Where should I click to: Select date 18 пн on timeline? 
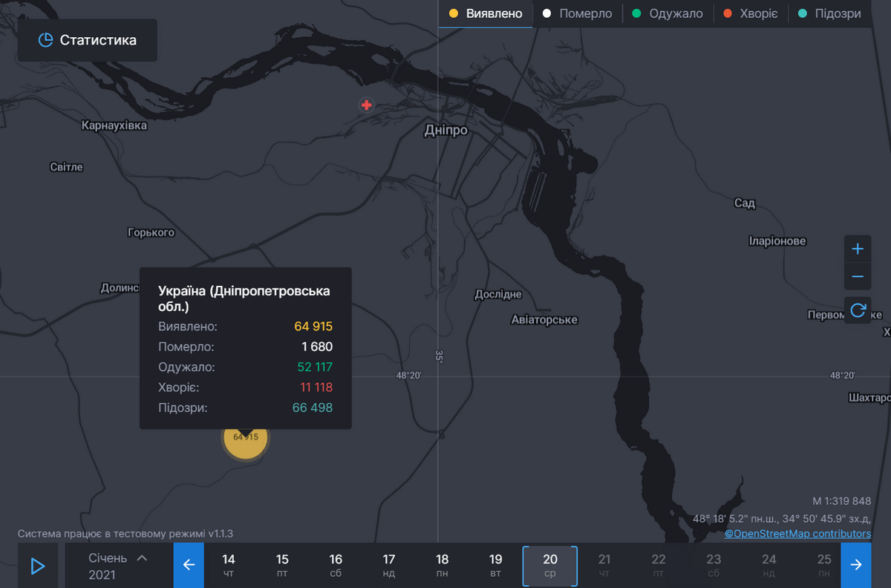tap(443, 566)
